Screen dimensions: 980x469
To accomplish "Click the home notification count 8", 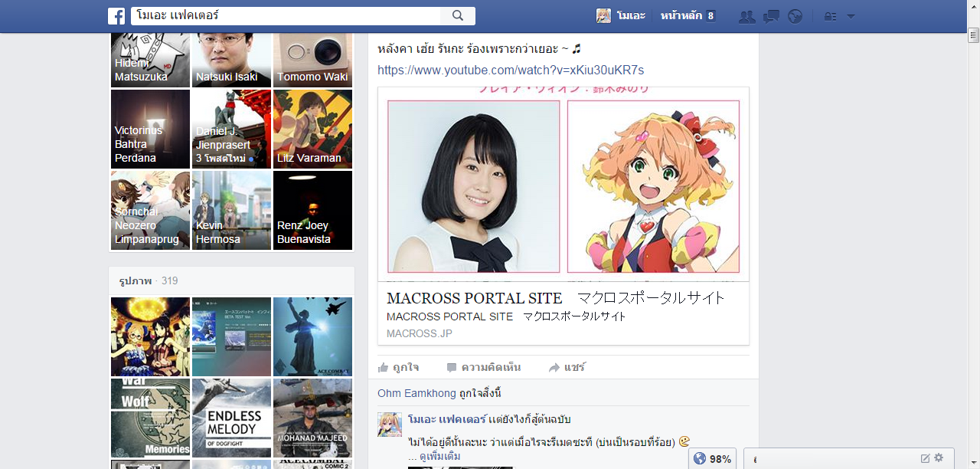I will point(710,16).
